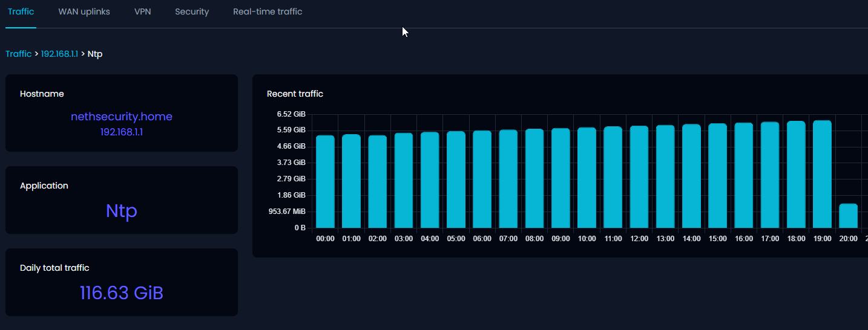Click the Recent traffic chart title
The image size is (868, 330).
(x=295, y=94)
